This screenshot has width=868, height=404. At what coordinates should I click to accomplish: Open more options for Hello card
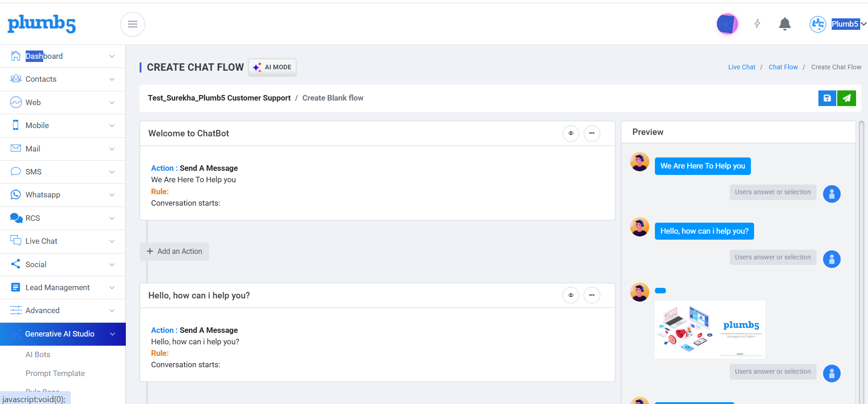pyautogui.click(x=592, y=295)
